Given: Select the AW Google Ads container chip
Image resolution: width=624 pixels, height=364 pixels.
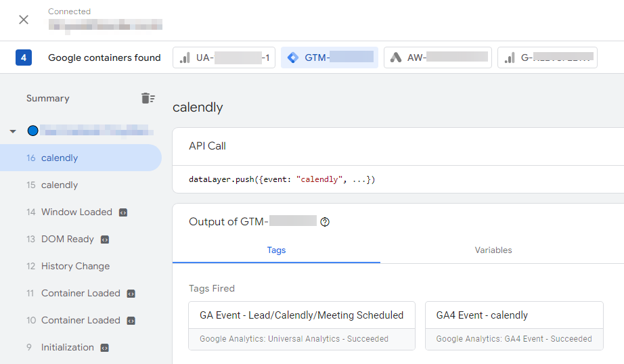Looking at the screenshot, I should (x=438, y=58).
